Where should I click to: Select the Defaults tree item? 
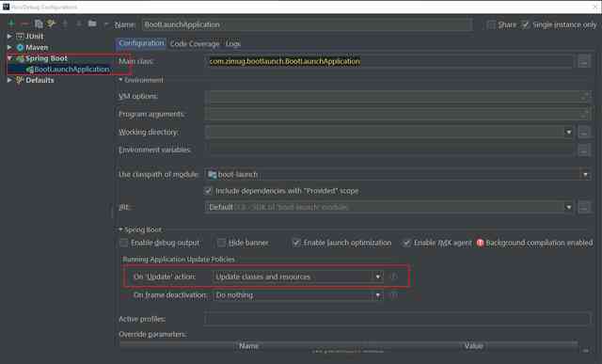[x=40, y=80]
